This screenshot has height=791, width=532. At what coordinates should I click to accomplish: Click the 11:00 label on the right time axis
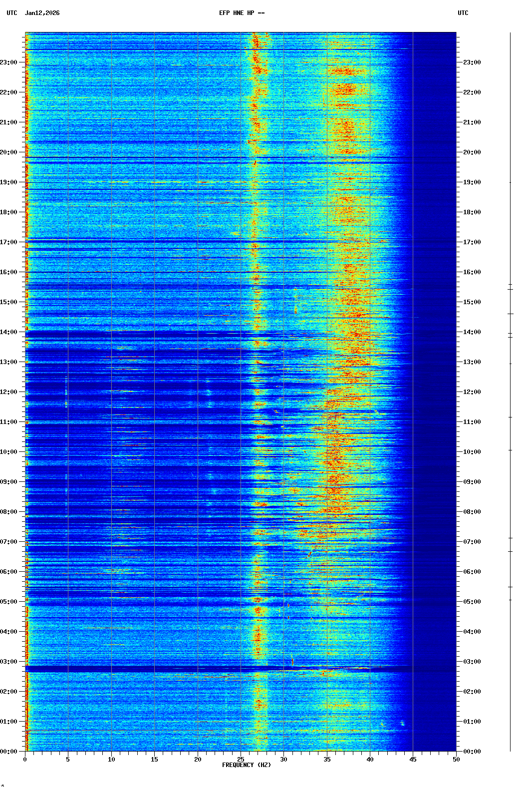point(472,422)
